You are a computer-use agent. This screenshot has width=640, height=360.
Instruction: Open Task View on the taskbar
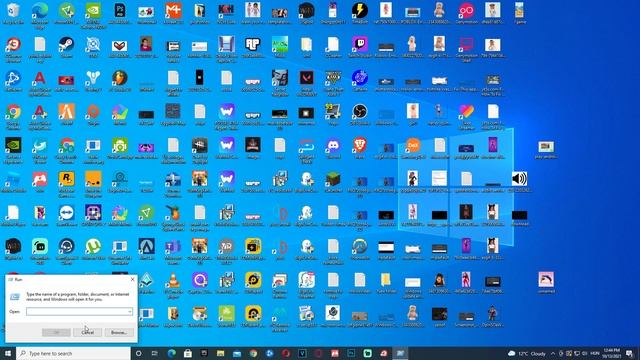155,353
